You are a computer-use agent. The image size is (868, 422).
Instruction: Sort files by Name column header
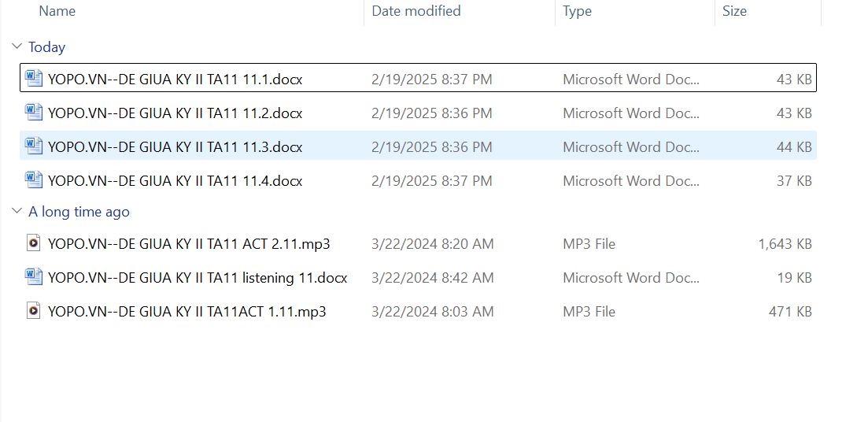coord(57,11)
